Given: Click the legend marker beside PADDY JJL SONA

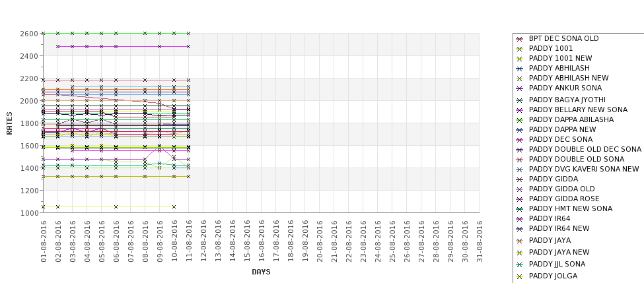Looking at the screenshot, I should click(520, 265).
